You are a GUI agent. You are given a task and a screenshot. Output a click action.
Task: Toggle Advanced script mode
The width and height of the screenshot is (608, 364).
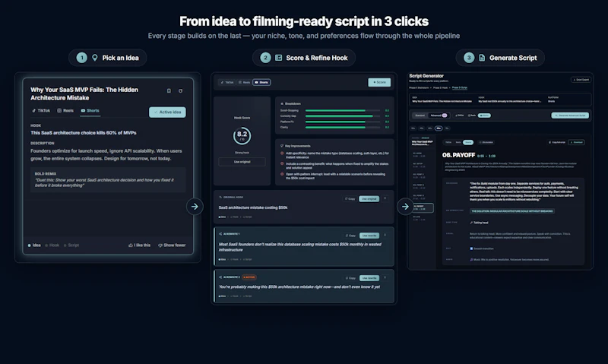tap(439, 116)
